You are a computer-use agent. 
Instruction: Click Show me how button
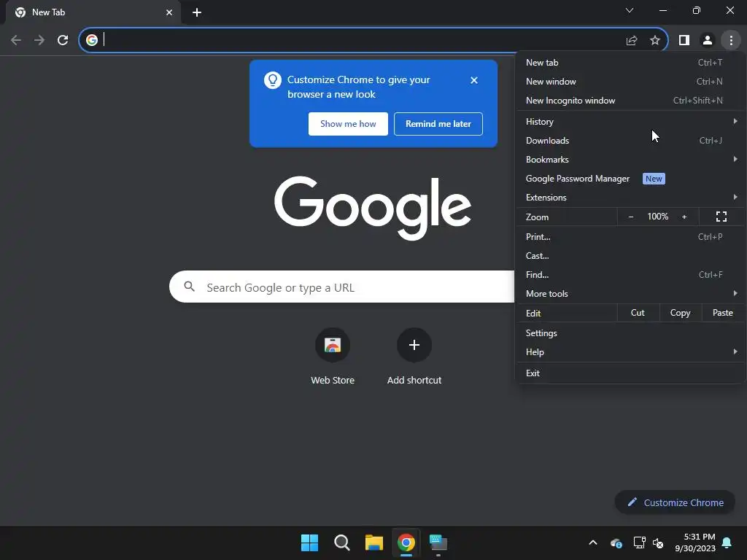pos(348,124)
